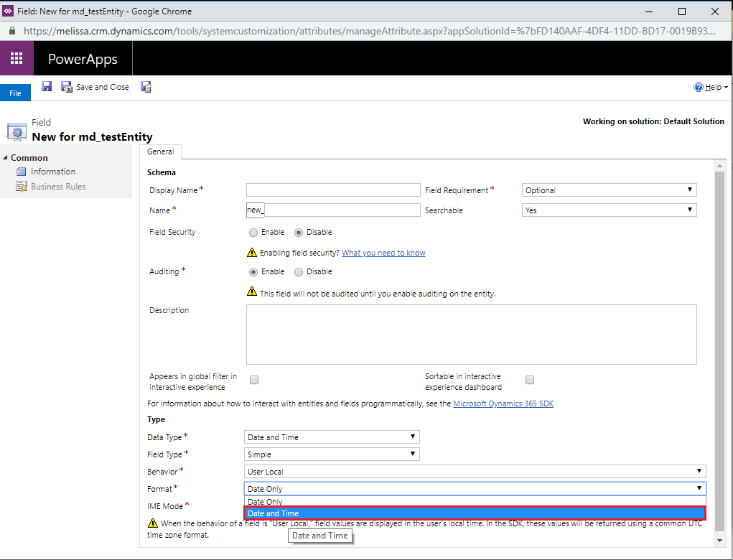The height and width of the screenshot is (560, 733).
Task: Click the Save and New icon
Action: [x=146, y=87]
